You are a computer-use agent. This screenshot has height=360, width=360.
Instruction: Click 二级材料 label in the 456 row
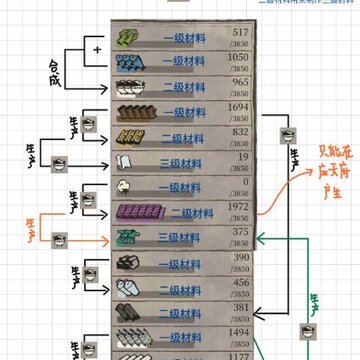[180, 290]
